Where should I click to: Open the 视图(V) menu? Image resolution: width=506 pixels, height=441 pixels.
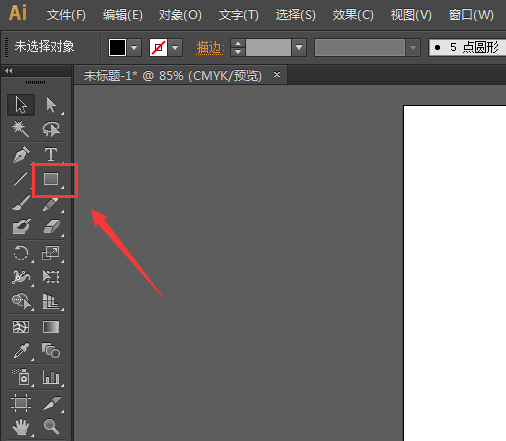tap(411, 15)
